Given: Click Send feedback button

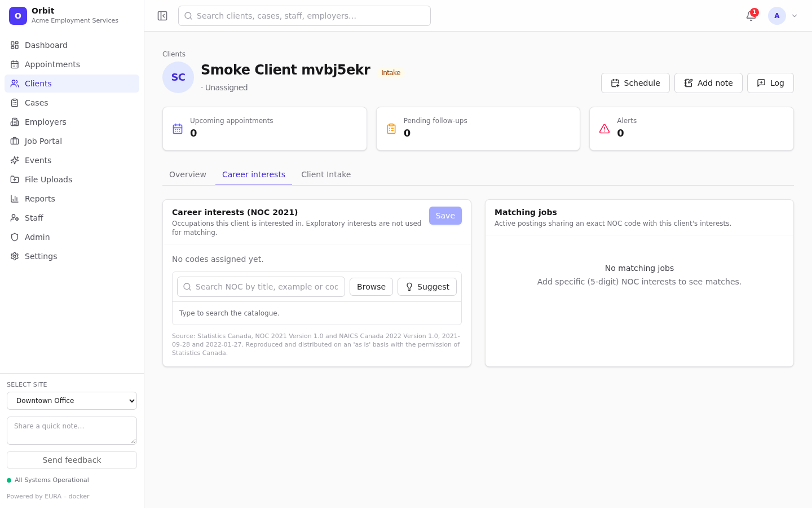Looking at the screenshot, I should pos(72,460).
